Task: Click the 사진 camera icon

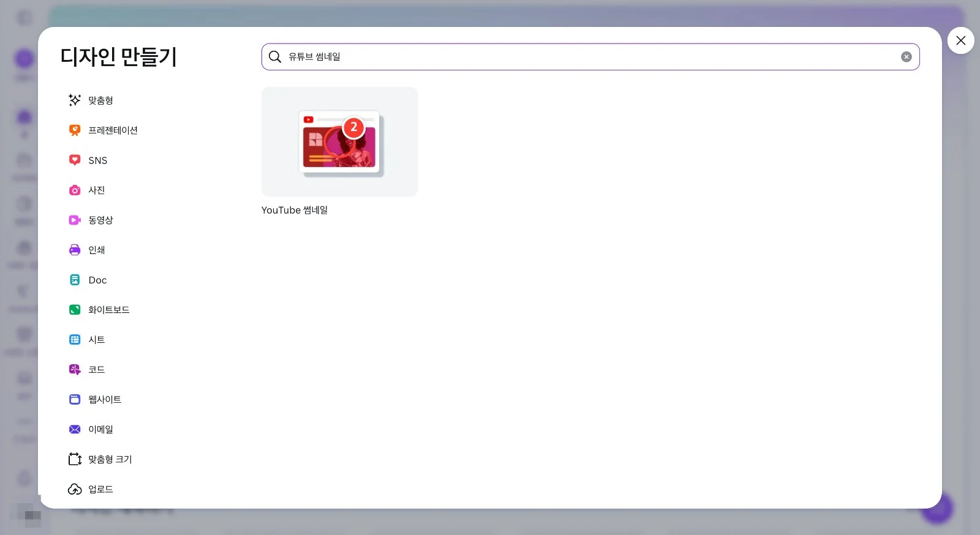Action: click(75, 190)
